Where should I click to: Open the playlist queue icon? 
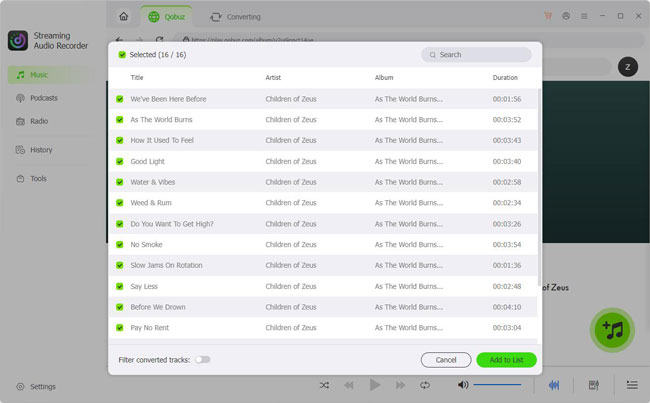point(632,385)
